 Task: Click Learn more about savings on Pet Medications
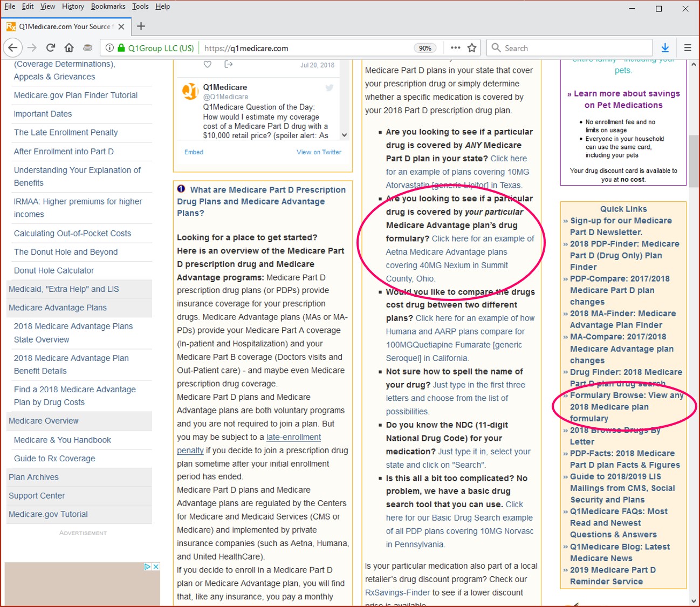[x=623, y=99]
